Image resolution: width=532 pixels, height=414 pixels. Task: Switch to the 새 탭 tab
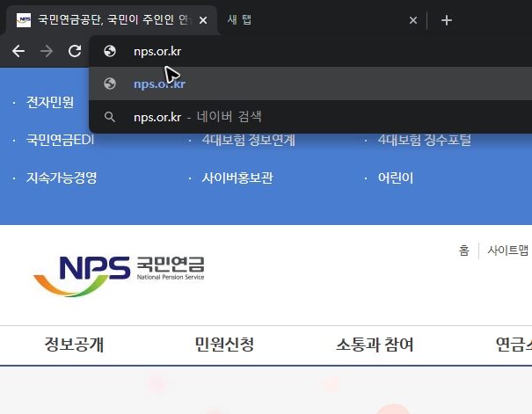tap(316, 20)
